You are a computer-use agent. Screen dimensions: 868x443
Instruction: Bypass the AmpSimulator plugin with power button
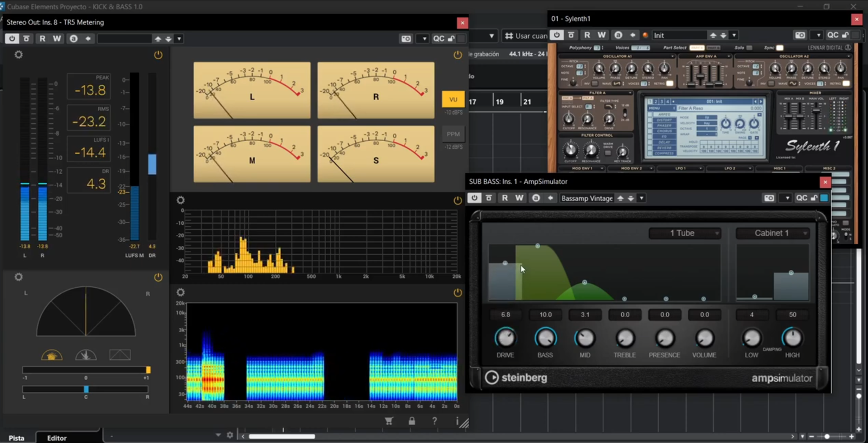point(474,198)
